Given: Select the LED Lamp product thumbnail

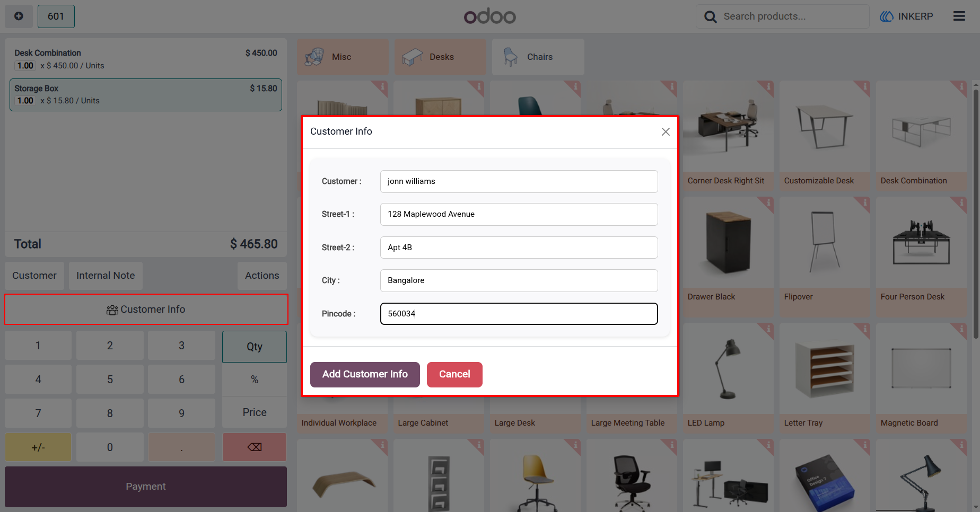Looking at the screenshot, I should [728, 369].
